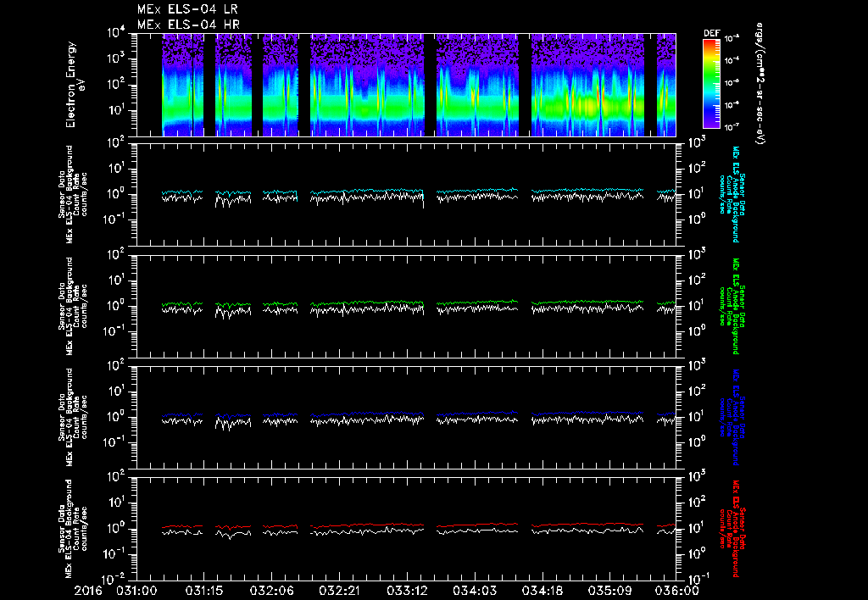Select the cyan right-side axis label
Viewport: 868px width, 600px height.
(x=732, y=194)
